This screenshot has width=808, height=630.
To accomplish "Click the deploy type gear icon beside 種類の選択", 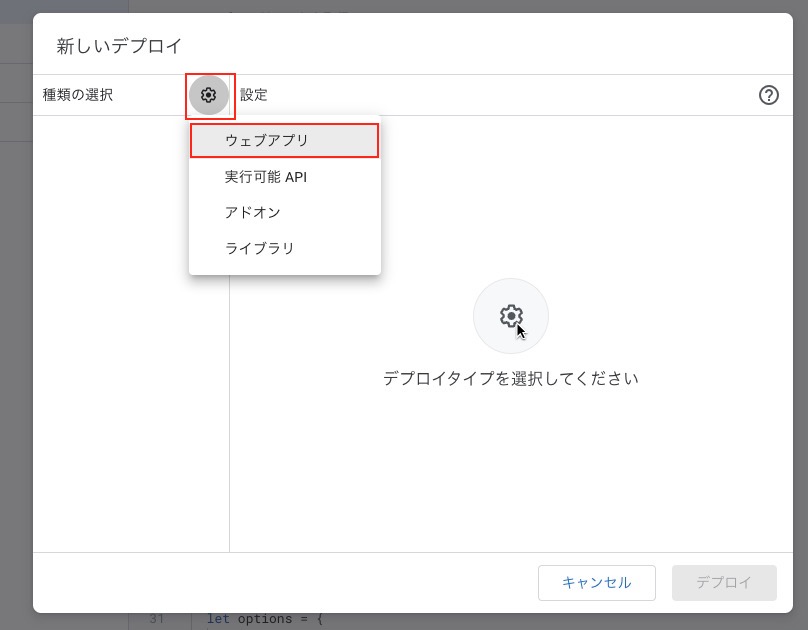I will [x=208, y=95].
